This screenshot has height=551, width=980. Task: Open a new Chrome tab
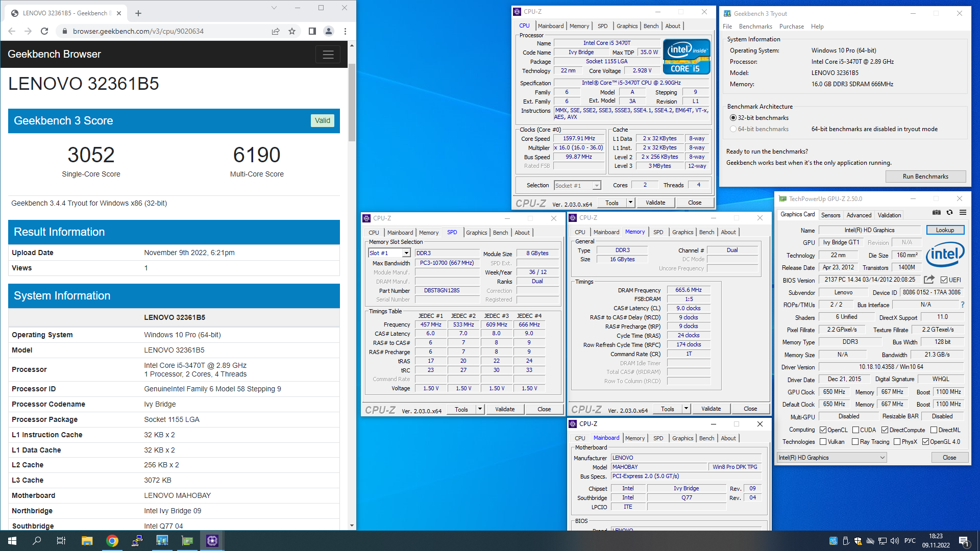tap(138, 13)
